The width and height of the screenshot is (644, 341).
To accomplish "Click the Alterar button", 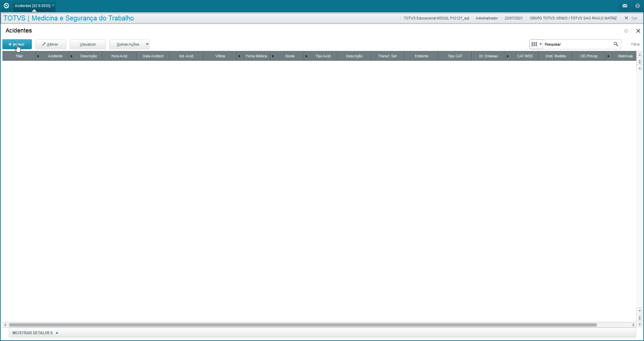I will (x=51, y=44).
